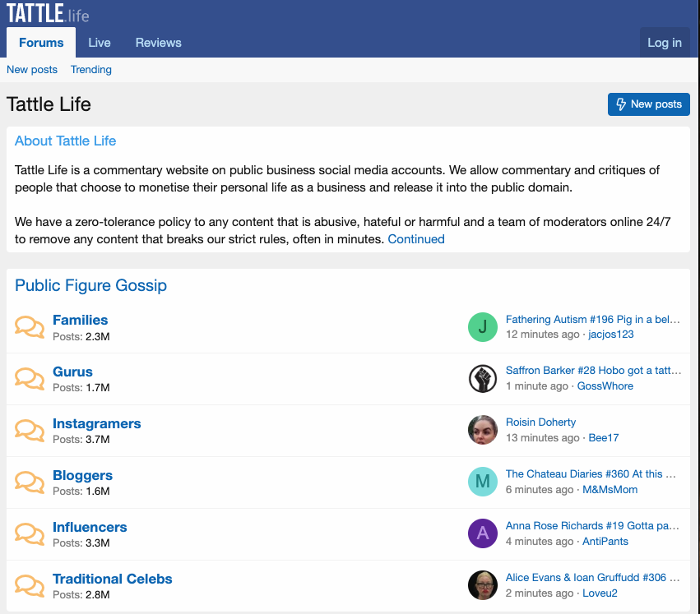The width and height of the screenshot is (700, 614).
Task: Open Fathering Autism #196 thread
Action: [593, 320]
